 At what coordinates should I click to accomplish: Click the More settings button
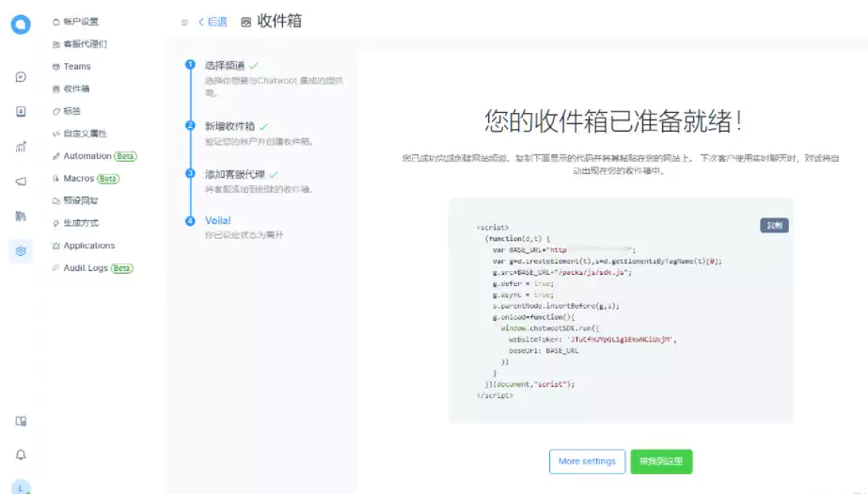(x=587, y=461)
